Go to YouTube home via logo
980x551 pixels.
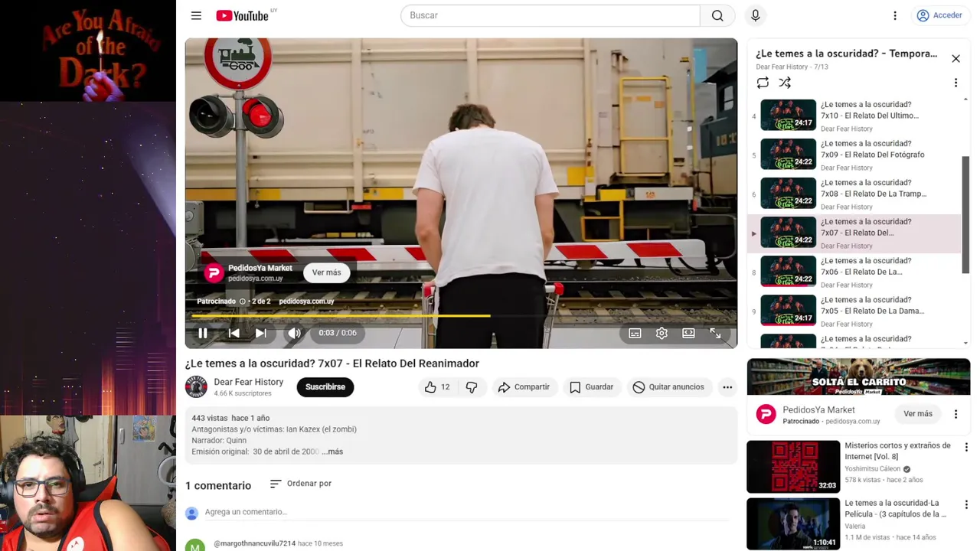(242, 15)
